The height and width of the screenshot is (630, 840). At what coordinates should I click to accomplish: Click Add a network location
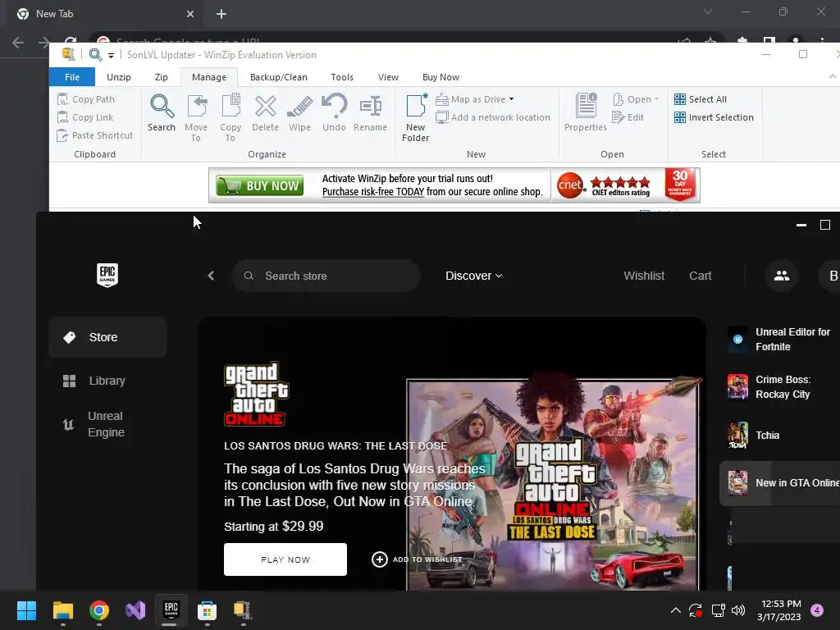pyautogui.click(x=493, y=117)
